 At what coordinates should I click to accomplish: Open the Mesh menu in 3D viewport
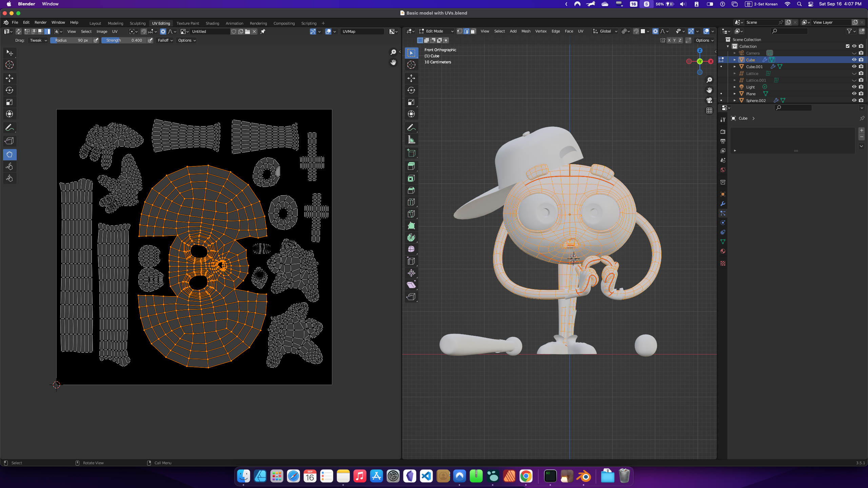pos(526,31)
